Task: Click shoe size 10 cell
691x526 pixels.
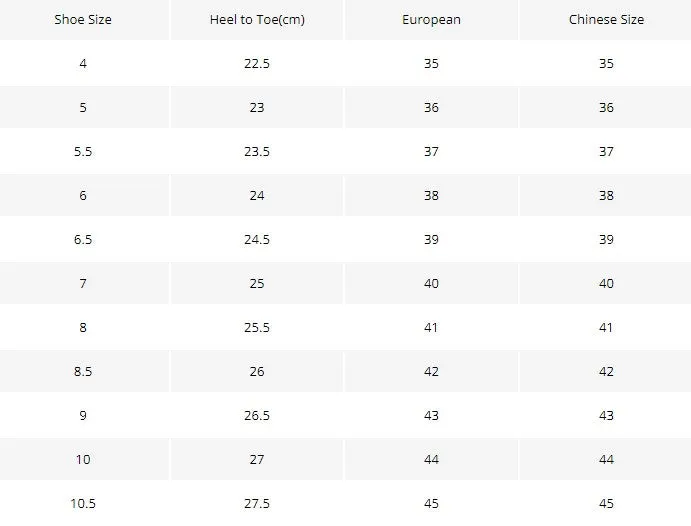Action: point(83,460)
